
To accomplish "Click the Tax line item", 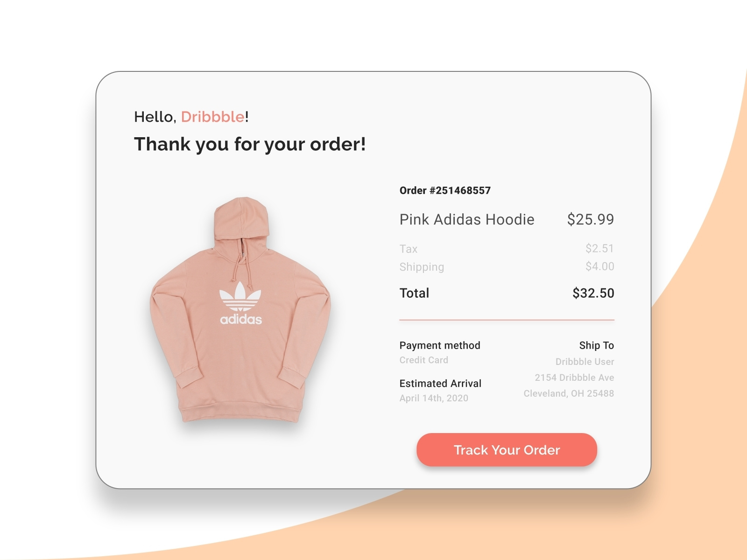I will click(x=409, y=249).
